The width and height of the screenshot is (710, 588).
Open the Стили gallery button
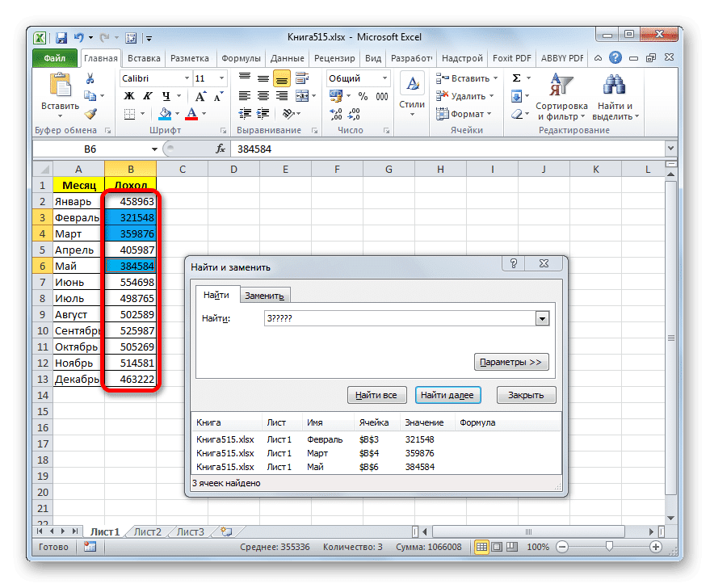[x=412, y=95]
